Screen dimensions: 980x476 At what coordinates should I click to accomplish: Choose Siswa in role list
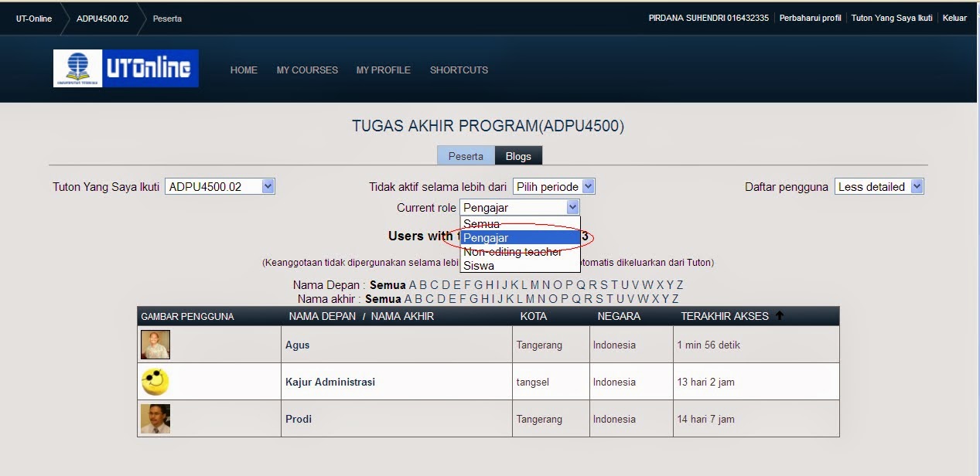coord(520,266)
